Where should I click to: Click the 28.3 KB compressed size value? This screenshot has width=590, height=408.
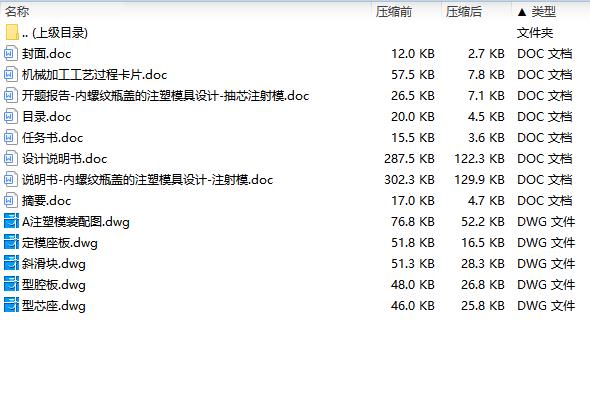coord(483,264)
